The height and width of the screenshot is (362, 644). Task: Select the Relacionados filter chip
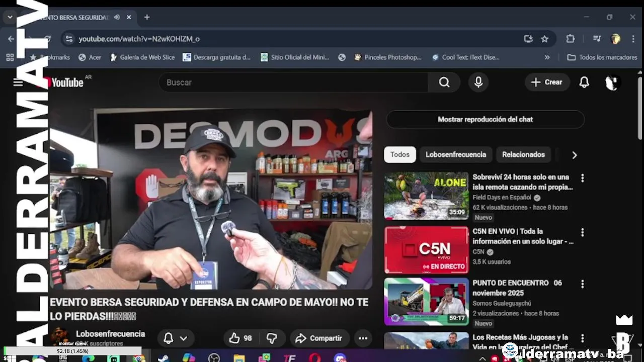pos(523,154)
